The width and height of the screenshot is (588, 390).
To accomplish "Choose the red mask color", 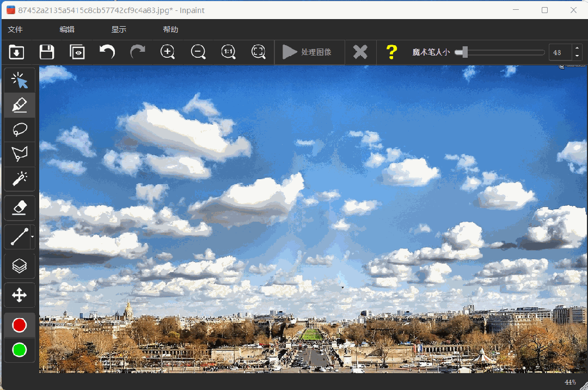I will point(20,325).
